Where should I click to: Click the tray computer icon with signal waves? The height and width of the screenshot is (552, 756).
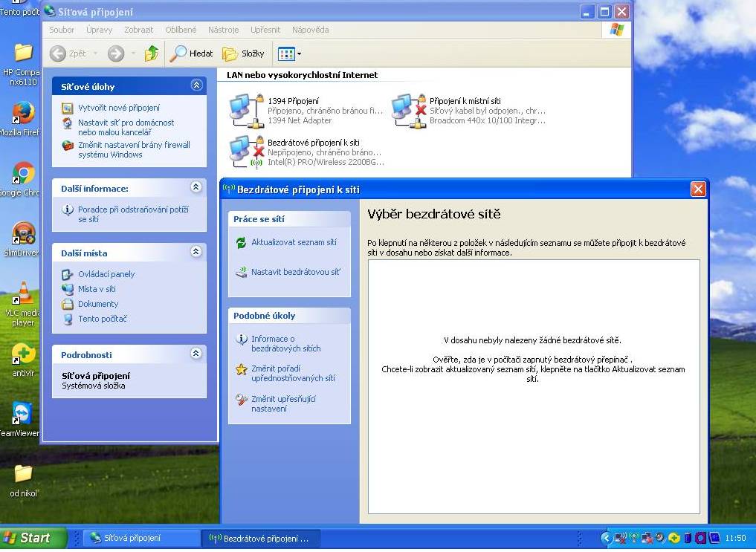[621, 538]
